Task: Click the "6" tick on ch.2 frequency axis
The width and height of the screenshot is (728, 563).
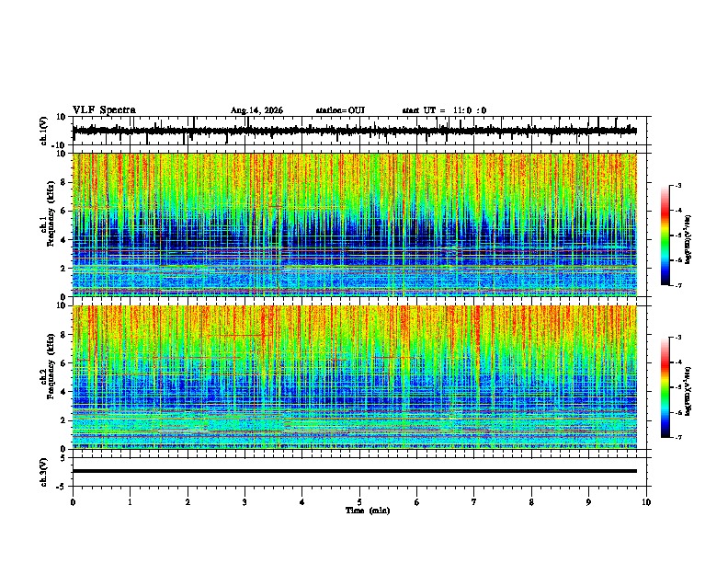Action: click(x=63, y=363)
